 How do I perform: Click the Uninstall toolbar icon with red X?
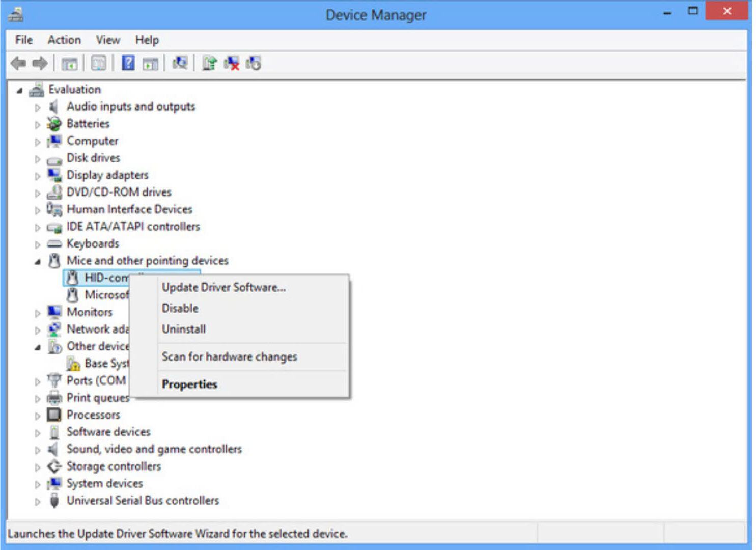[x=232, y=64]
